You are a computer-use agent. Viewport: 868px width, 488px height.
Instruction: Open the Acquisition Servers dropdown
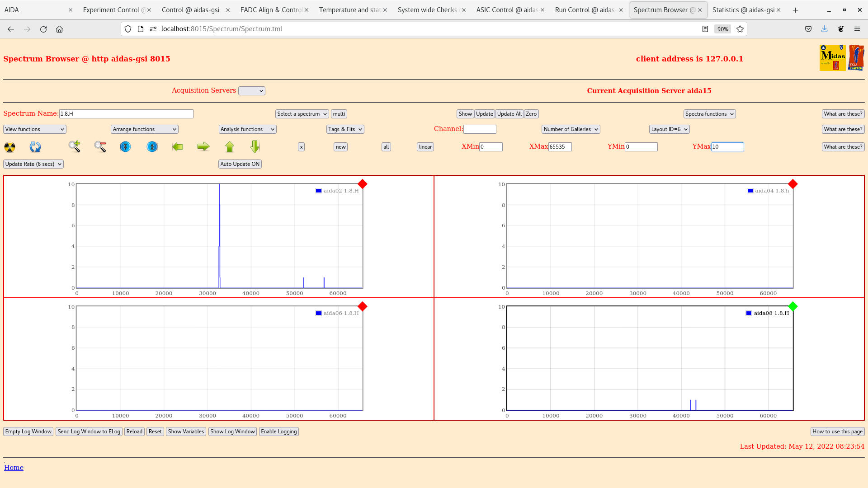click(x=251, y=91)
